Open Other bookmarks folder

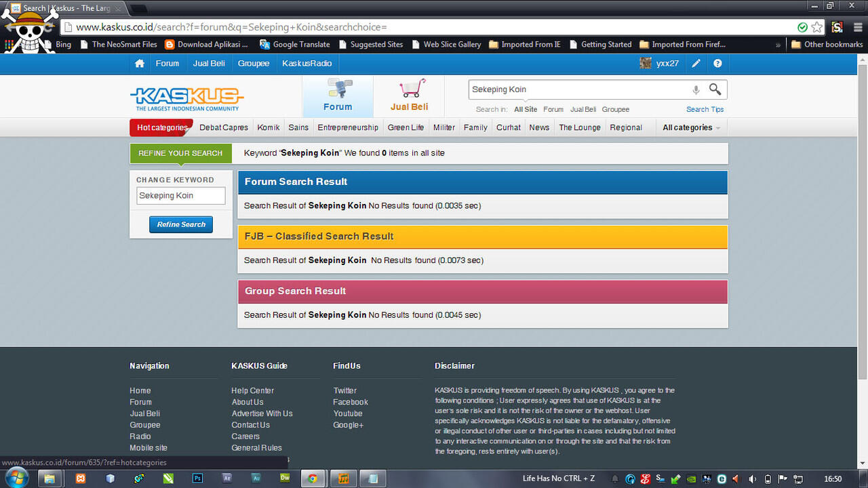tap(827, 45)
